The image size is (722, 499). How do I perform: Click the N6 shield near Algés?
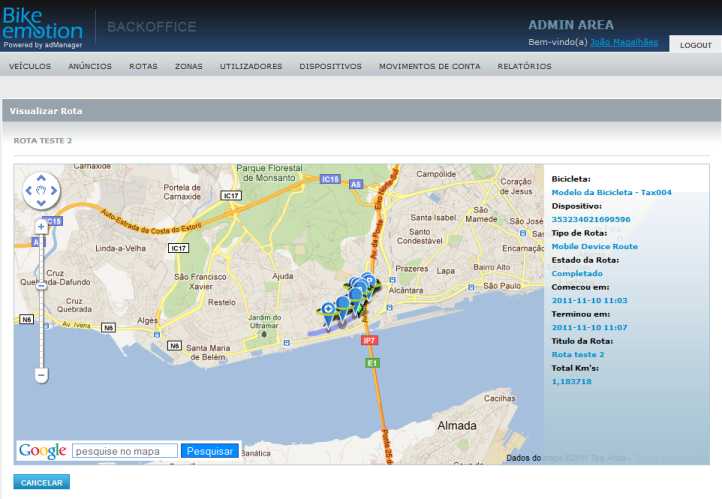pos(108,328)
